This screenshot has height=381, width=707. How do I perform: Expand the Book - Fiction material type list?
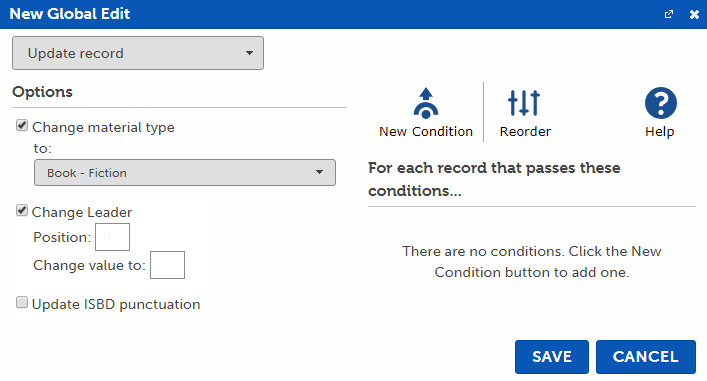point(185,172)
